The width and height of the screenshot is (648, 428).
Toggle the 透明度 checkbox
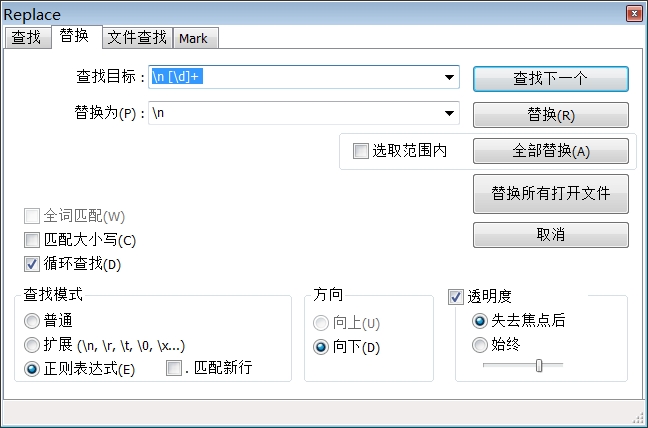coord(456,297)
